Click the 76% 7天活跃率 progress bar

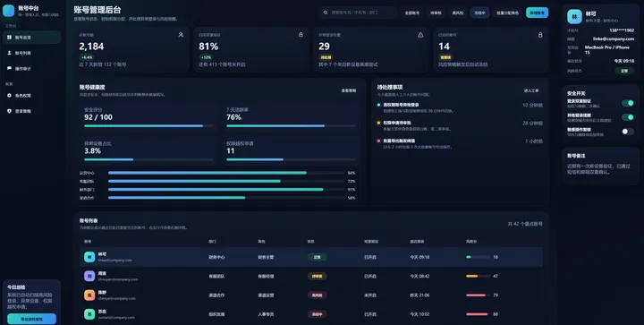pos(291,125)
